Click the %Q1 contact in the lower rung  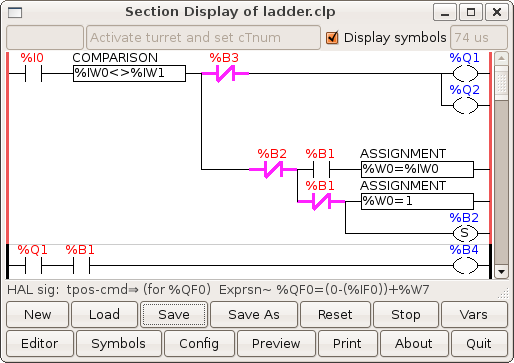pos(33,266)
